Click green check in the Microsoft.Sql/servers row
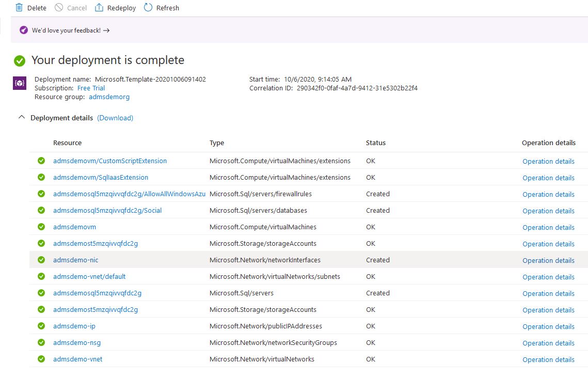 [x=41, y=292]
